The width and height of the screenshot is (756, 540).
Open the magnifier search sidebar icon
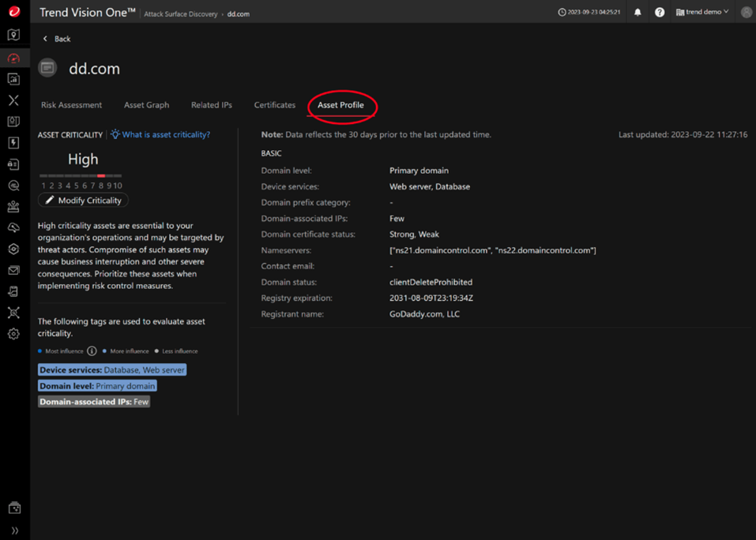point(14,186)
